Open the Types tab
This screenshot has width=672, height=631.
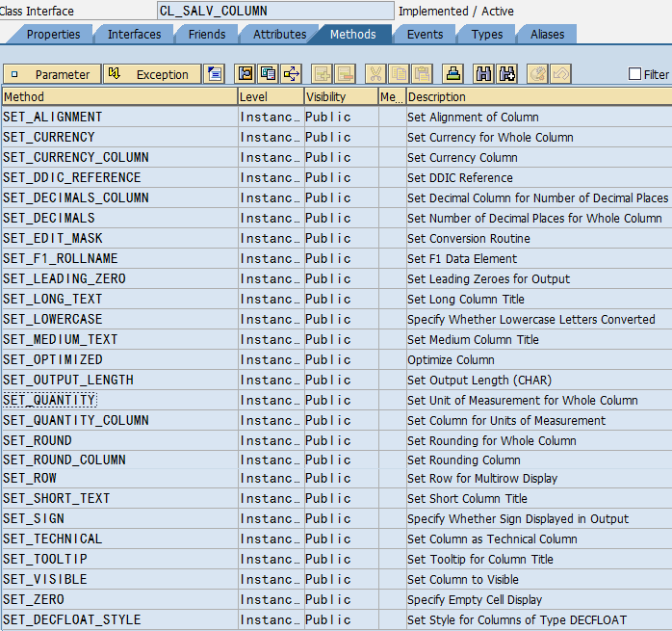(x=487, y=35)
